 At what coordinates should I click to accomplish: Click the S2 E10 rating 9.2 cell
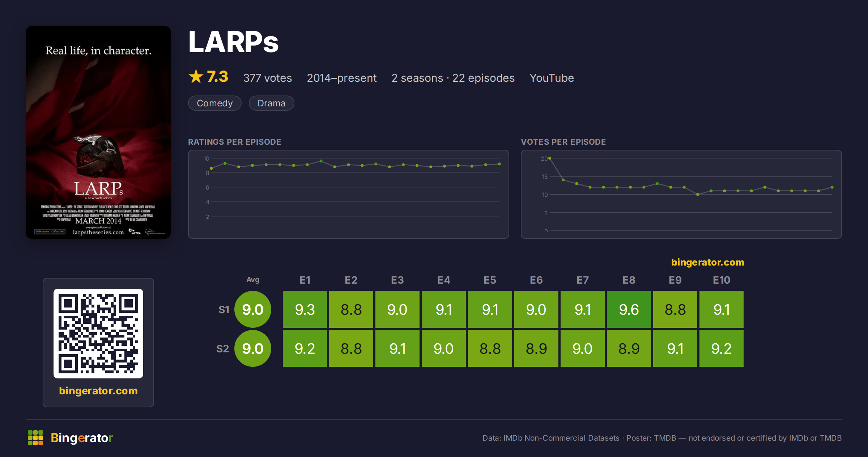click(x=722, y=348)
